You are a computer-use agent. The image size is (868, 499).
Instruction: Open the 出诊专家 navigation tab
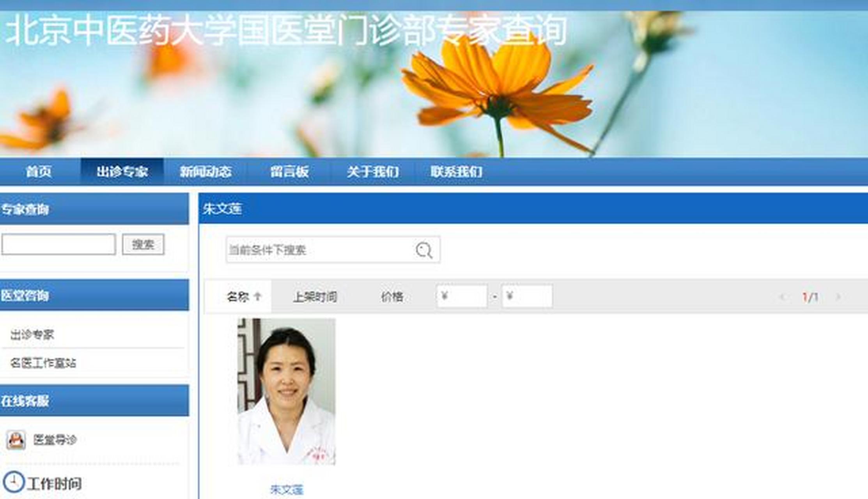(x=122, y=172)
